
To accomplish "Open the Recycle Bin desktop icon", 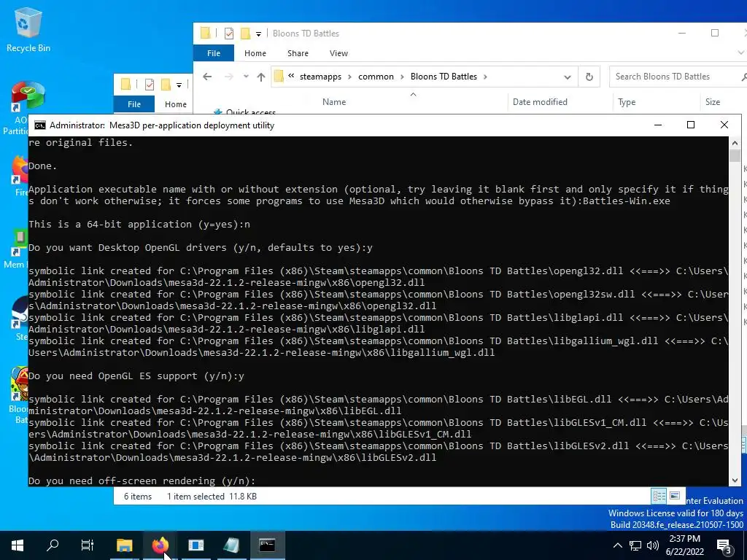I will (x=28, y=29).
